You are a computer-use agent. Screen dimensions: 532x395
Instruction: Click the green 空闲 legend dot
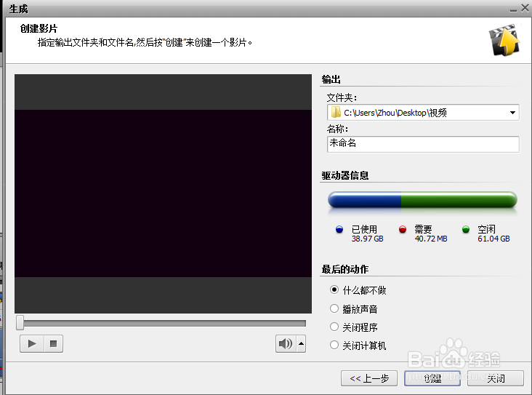(466, 230)
